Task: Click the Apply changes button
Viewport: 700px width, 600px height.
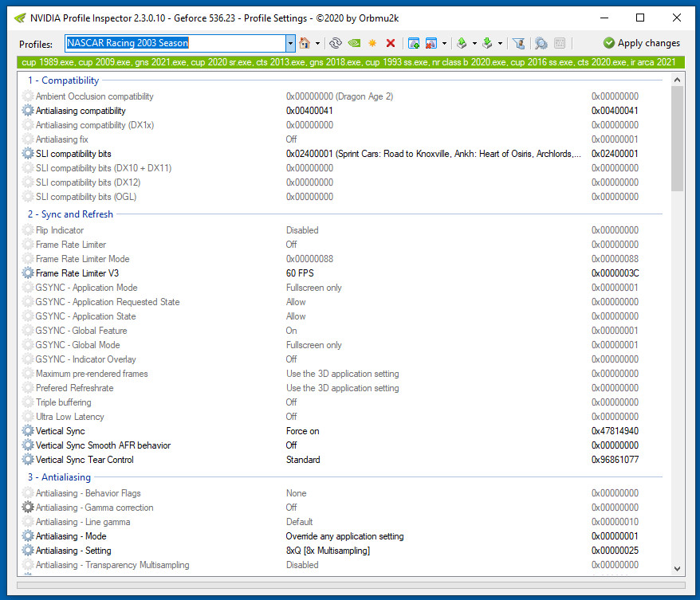Action: 642,43
